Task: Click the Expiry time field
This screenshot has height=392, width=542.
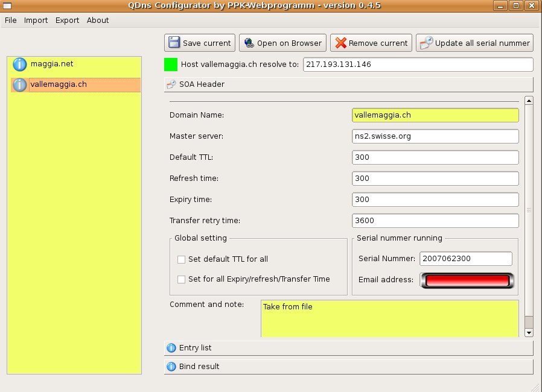Action: tap(436, 200)
